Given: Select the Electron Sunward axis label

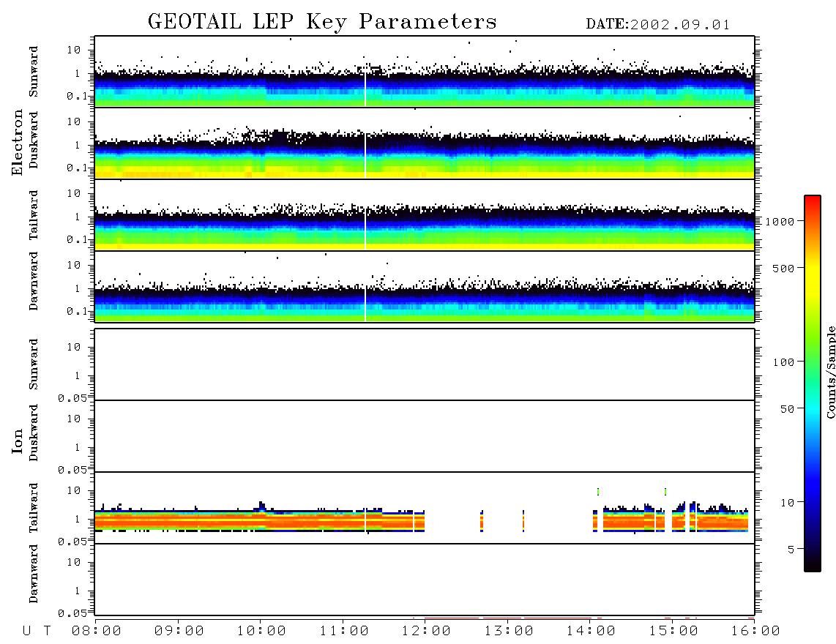Looking at the screenshot, I should [34, 72].
